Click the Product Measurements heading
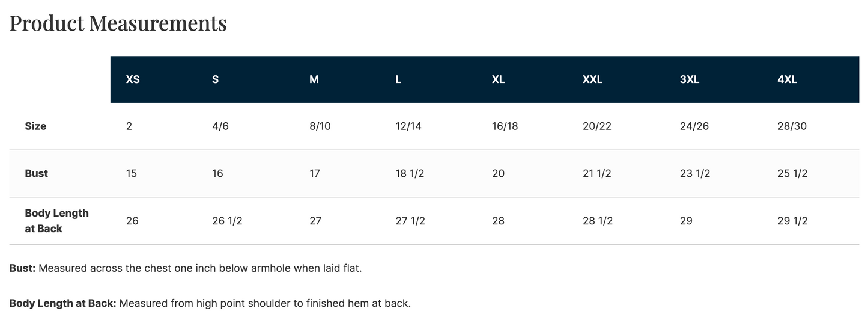 (x=118, y=23)
